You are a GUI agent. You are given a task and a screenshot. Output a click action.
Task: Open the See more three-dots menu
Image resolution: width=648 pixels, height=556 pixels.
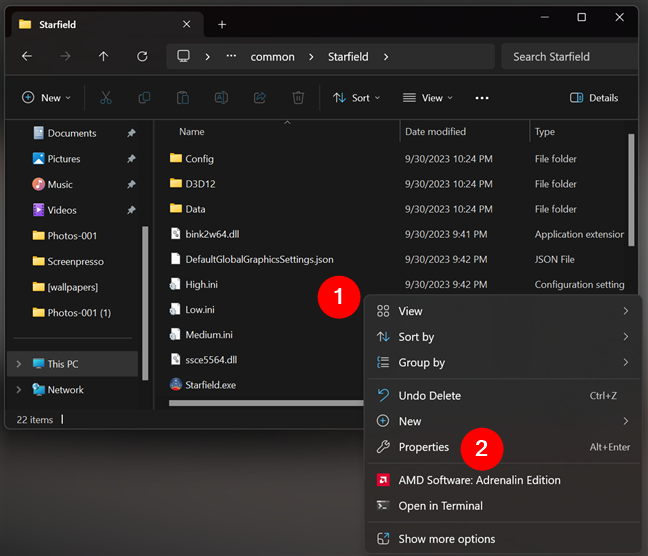click(482, 98)
